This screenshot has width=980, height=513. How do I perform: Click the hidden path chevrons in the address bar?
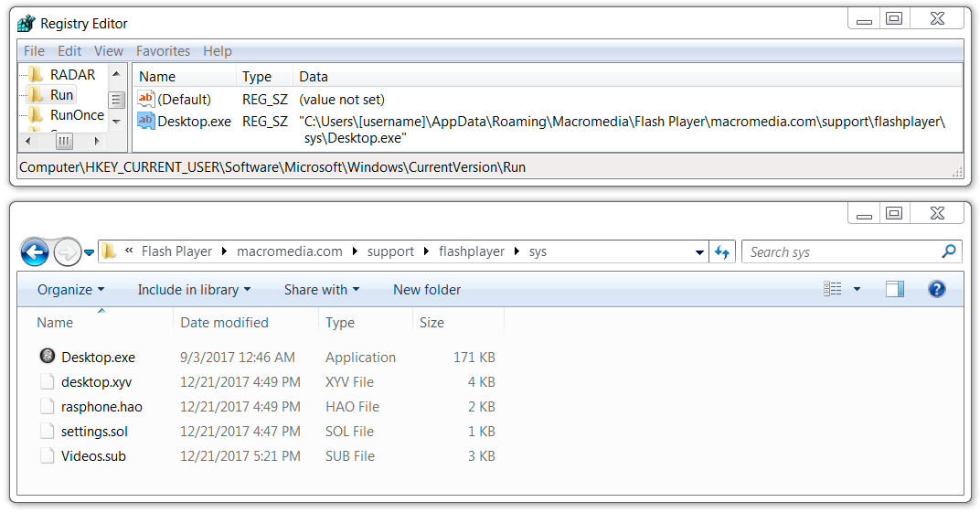[x=129, y=251]
